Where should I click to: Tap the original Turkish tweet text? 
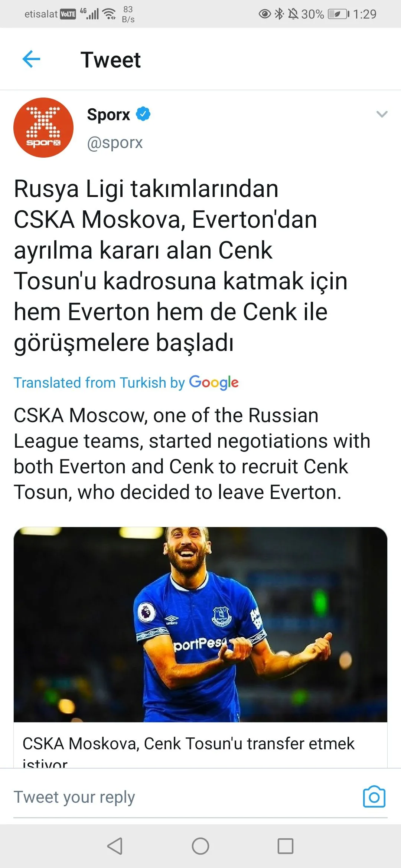tap(181, 266)
